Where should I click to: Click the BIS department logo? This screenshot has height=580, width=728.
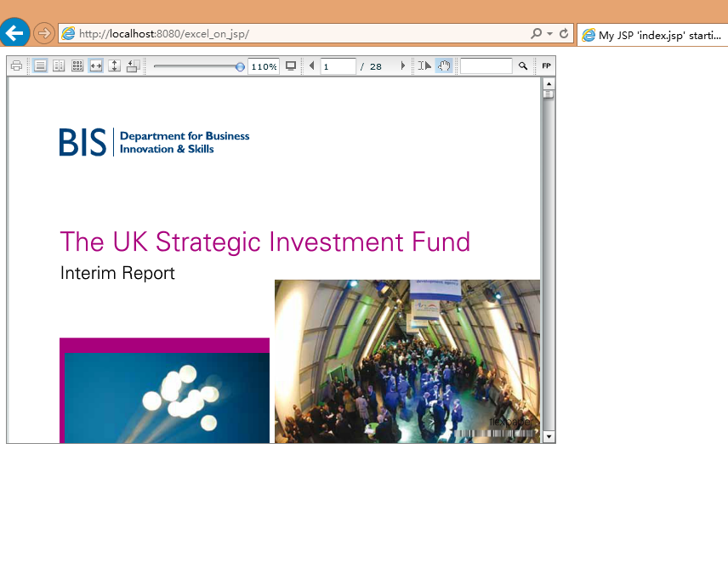point(155,142)
